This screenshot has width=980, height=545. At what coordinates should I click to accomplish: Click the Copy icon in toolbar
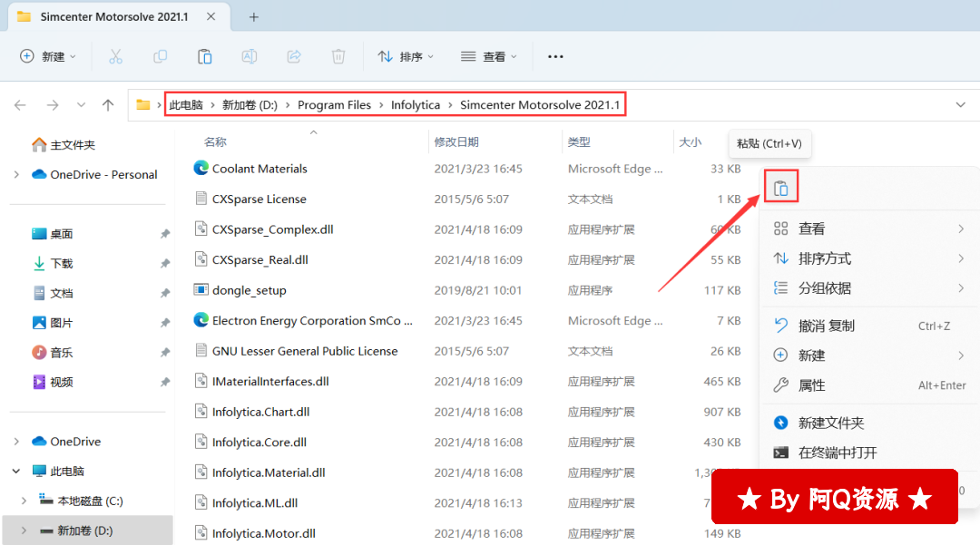point(160,56)
